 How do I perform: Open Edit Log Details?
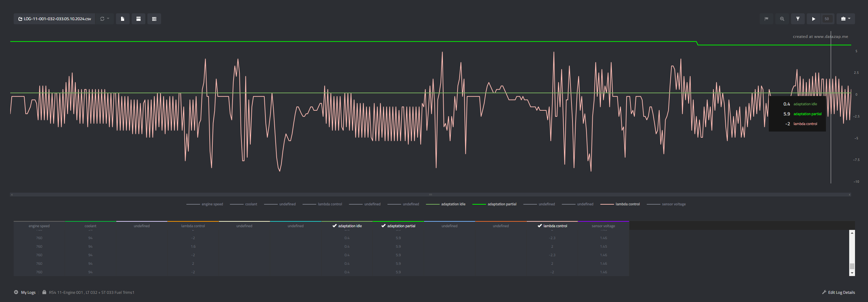tap(841, 292)
